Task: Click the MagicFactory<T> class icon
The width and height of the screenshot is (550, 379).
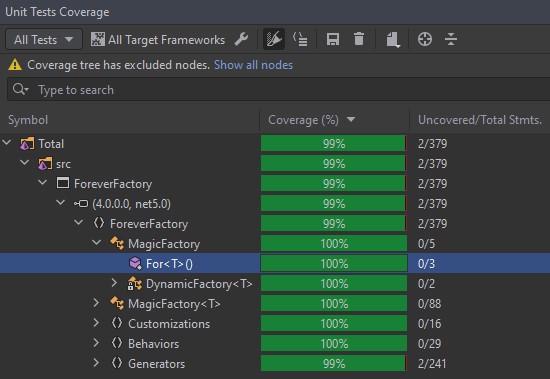Action: tap(117, 303)
